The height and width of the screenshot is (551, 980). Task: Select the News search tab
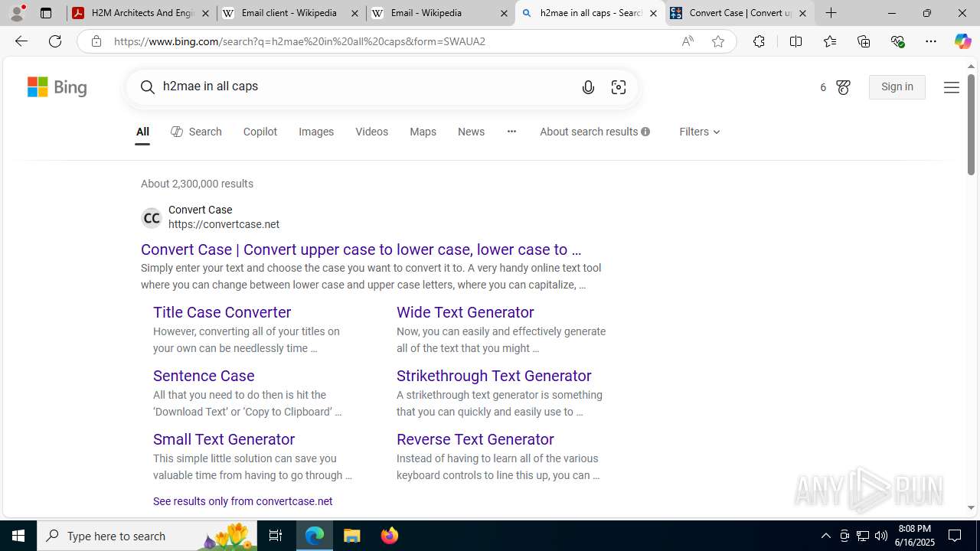(471, 132)
